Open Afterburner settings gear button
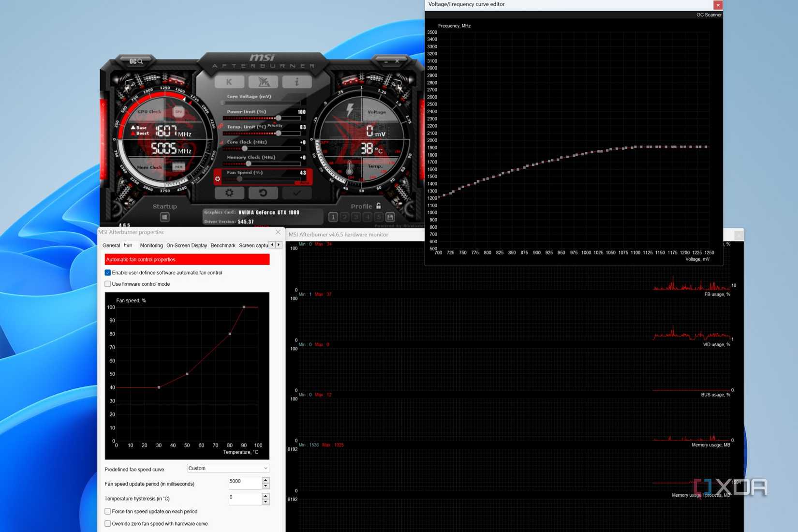Viewport: 798px width, 532px height. [229, 193]
